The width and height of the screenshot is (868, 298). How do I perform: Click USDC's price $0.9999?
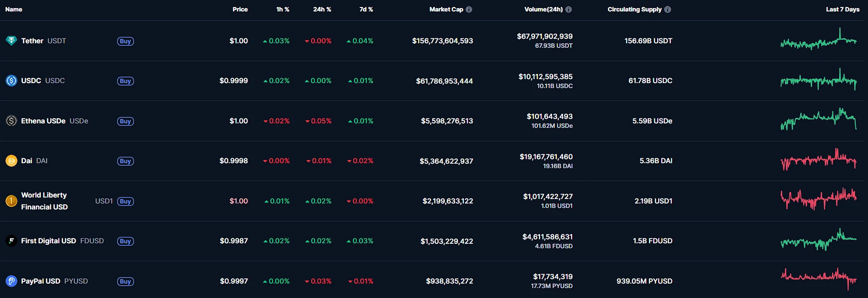pyautogui.click(x=234, y=81)
